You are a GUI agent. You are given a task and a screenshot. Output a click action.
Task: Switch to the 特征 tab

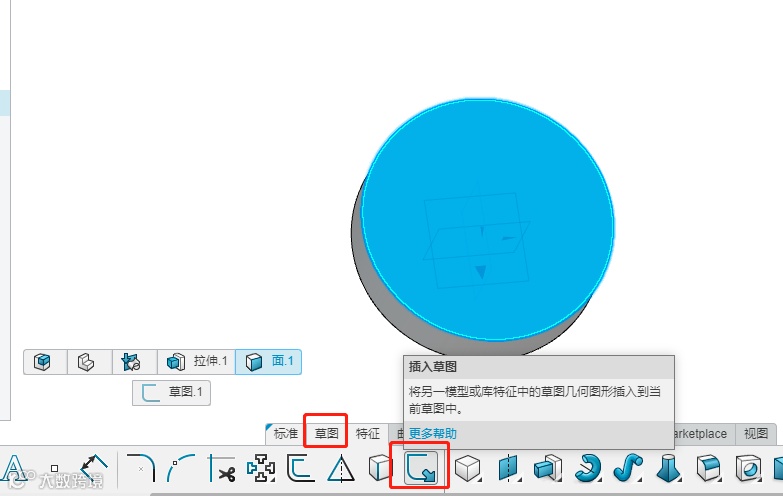point(368,433)
